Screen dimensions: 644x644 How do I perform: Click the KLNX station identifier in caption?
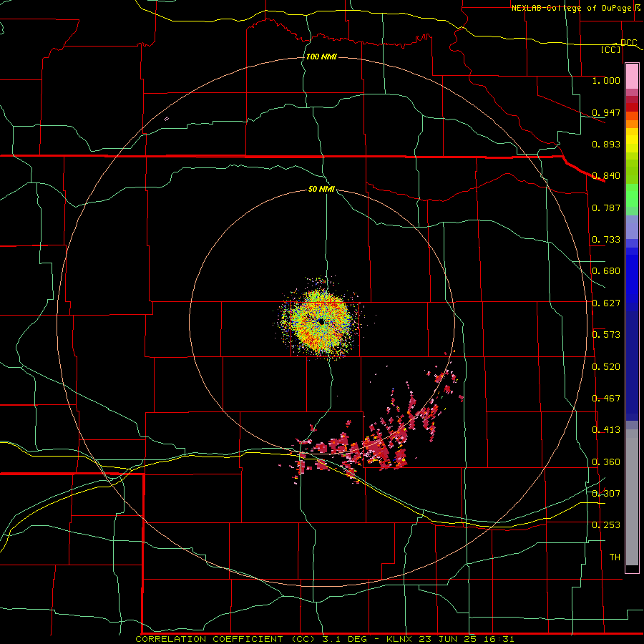[401, 639]
